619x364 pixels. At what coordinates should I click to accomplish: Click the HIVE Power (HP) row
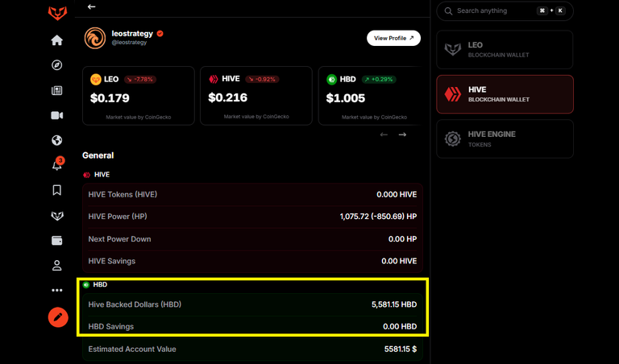[x=252, y=217]
